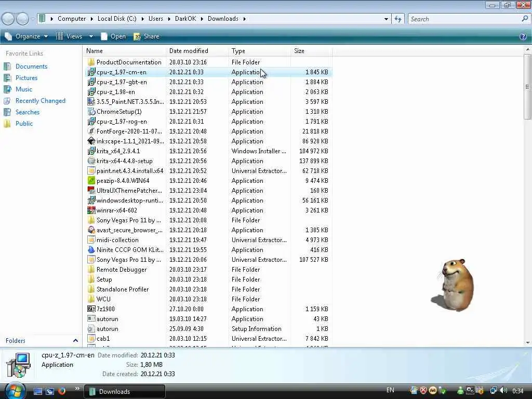Click the taskbar clock showing 0:34
The height and width of the screenshot is (399, 532).
tap(518, 391)
